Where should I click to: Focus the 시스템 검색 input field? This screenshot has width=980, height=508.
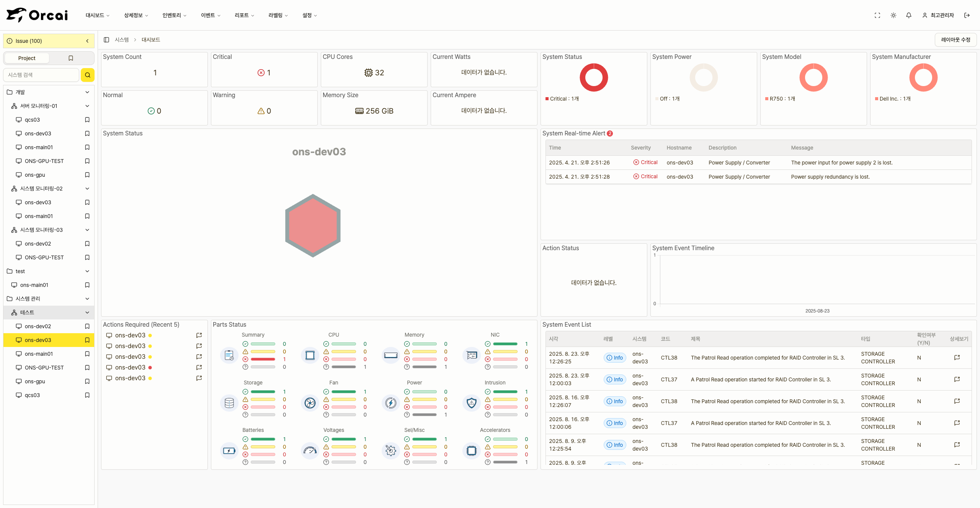(41, 75)
